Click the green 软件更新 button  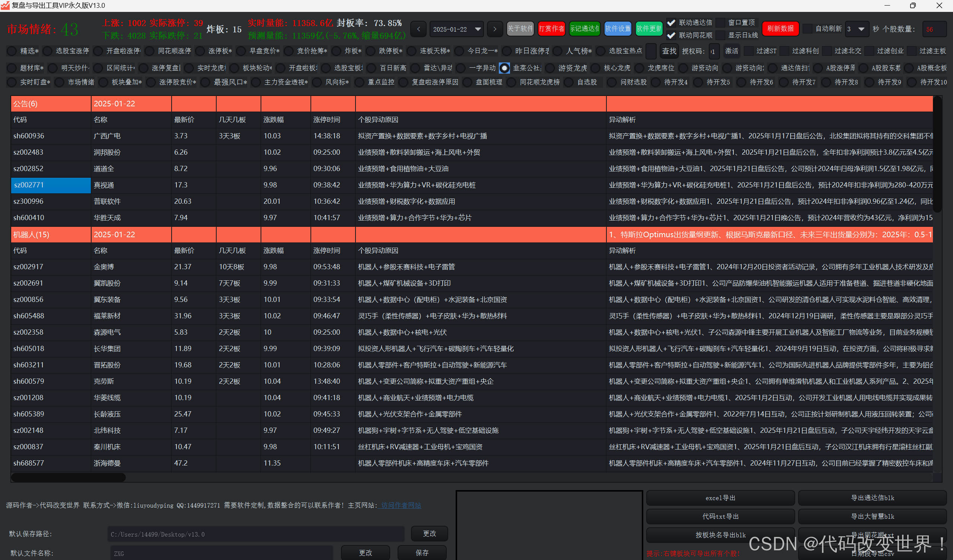point(648,29)
